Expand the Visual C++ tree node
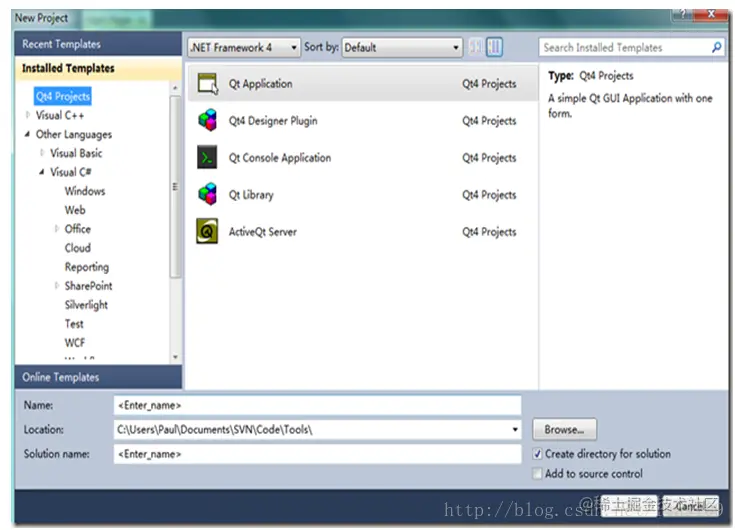 [28, 115]
